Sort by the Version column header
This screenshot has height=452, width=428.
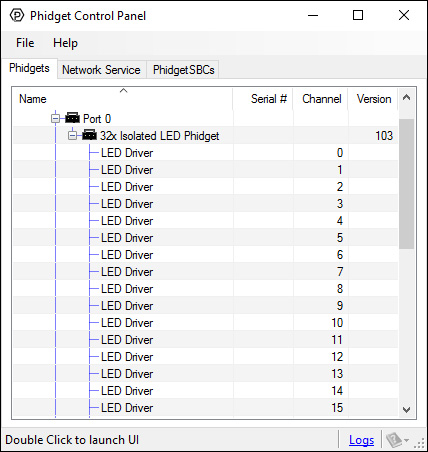[373, 99]
